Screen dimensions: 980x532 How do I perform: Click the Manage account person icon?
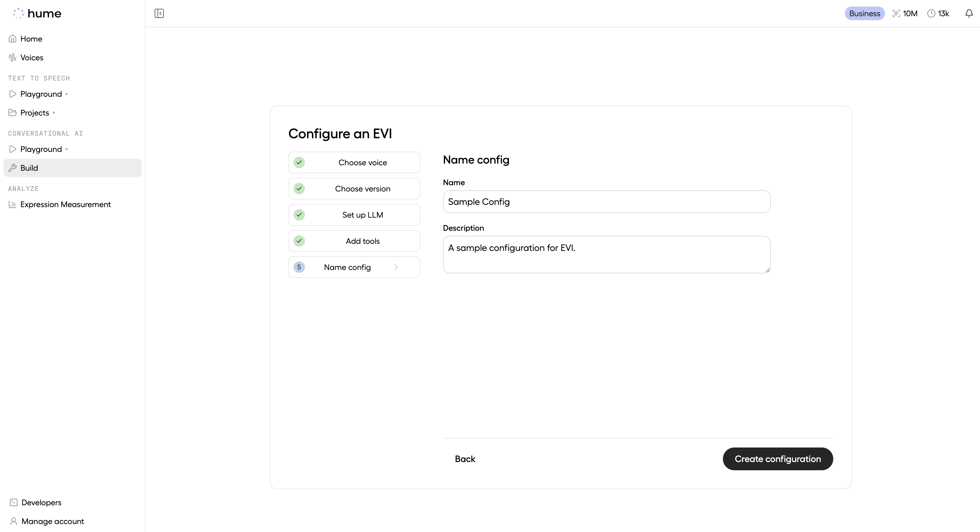[x=13, y=521]
